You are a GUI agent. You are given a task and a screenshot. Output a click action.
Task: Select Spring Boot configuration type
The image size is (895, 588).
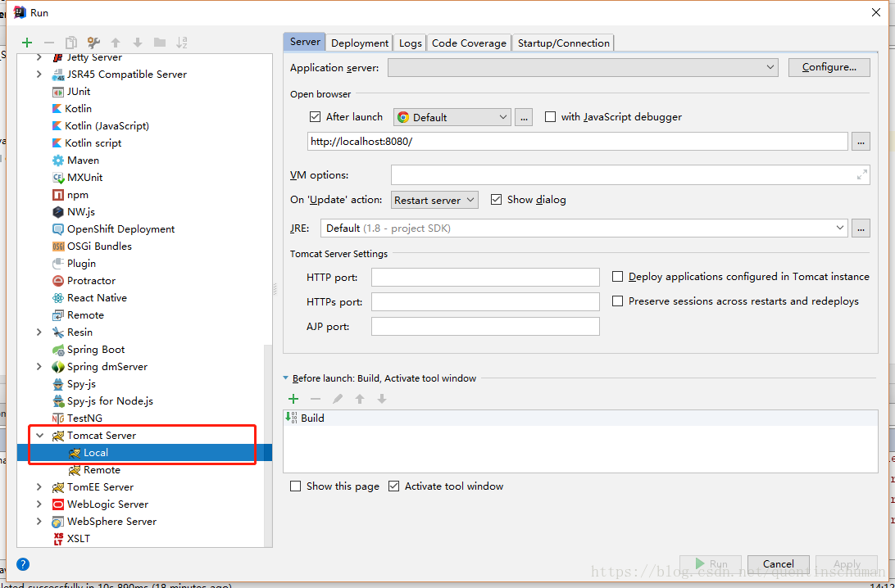pyautogui.click(x=96, y=350)
